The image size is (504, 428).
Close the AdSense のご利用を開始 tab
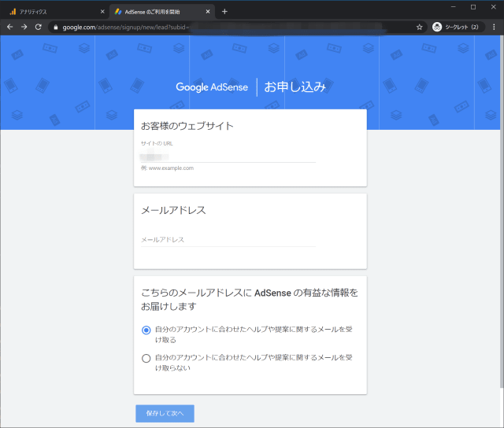pyautogui.click(x=208, y=12)
